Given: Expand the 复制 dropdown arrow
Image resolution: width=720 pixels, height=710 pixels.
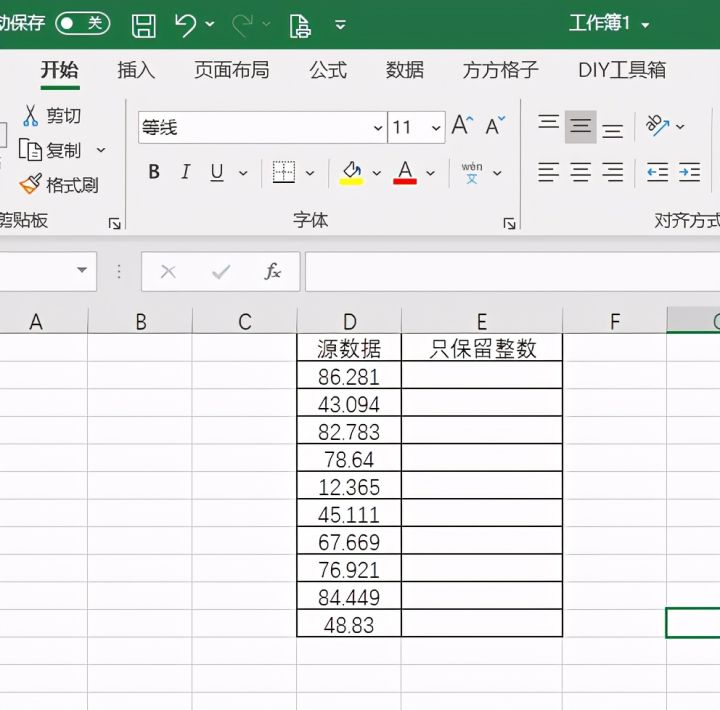Looking at the screenshot, I should 101,150.
